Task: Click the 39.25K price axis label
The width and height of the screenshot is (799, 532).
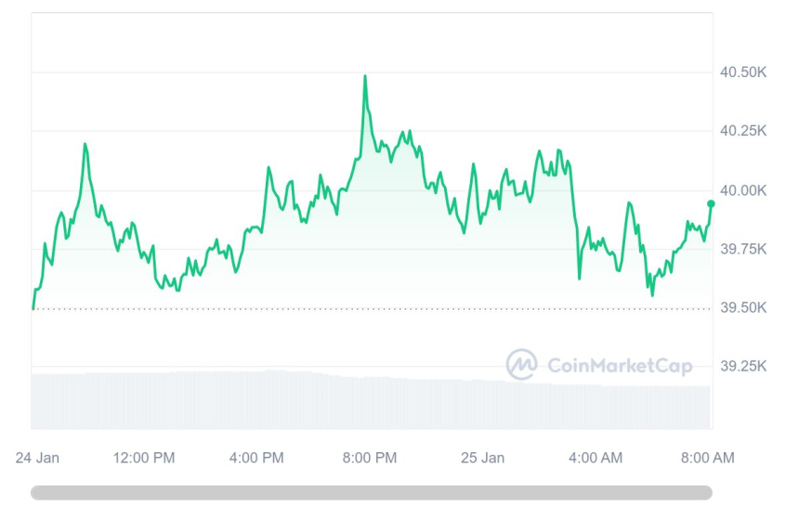Action: pyautogui.click(x=742, y=366)
